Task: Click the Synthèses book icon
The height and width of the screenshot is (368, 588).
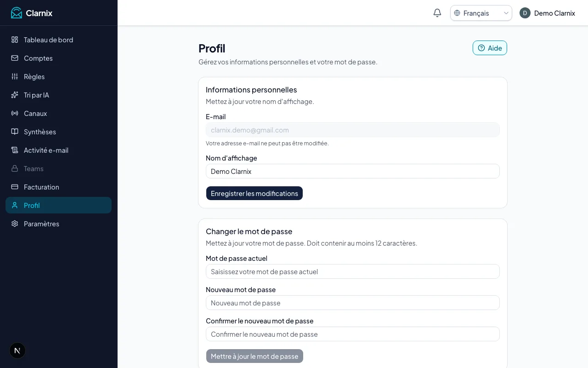Action: (15, 132)
